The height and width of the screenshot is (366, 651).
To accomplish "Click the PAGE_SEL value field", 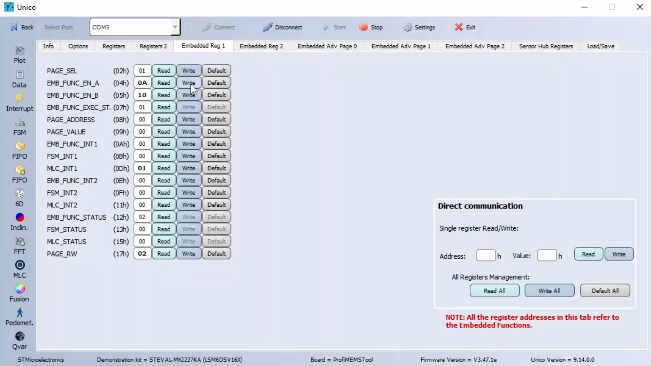I will (142, 71).
